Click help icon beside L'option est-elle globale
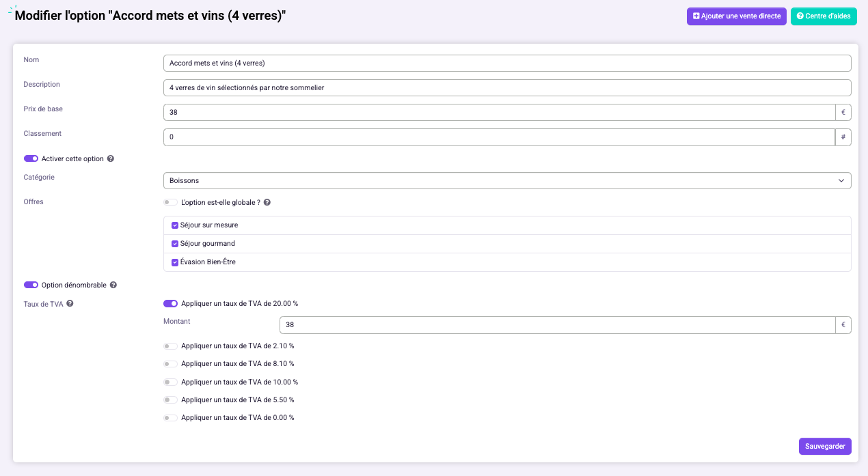The width and height of the screenshot is (868, 476). pyautogui.click(x=267, y=202)
